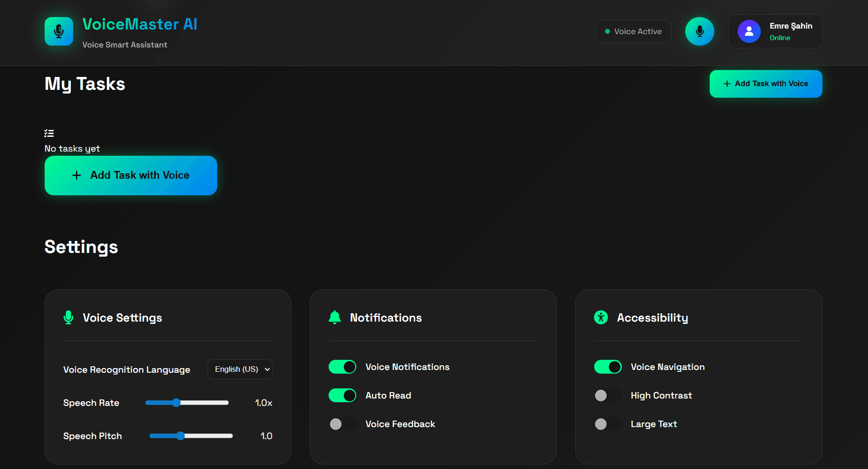Click the Emre Şahin profile avatar icon
The image size is (868, 469).
click(749, 31)
